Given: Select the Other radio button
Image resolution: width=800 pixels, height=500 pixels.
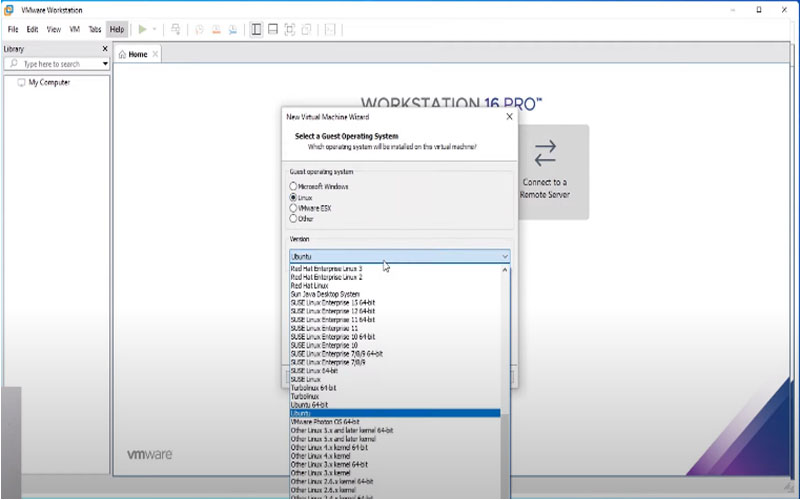Looking at the screenshot, I should point(293,218).
